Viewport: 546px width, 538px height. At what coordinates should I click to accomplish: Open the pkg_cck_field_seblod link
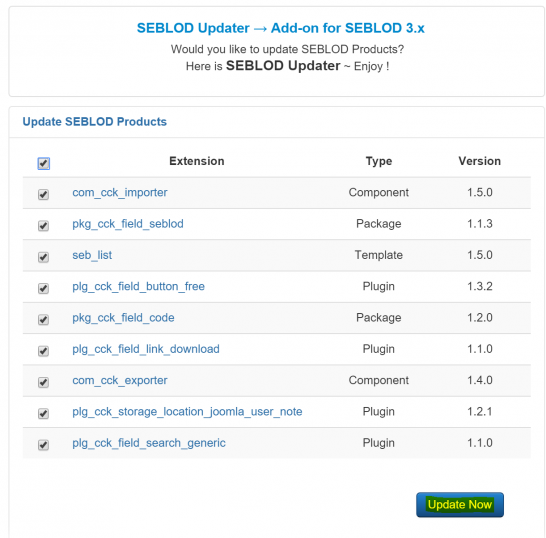(x=128, y=224)
